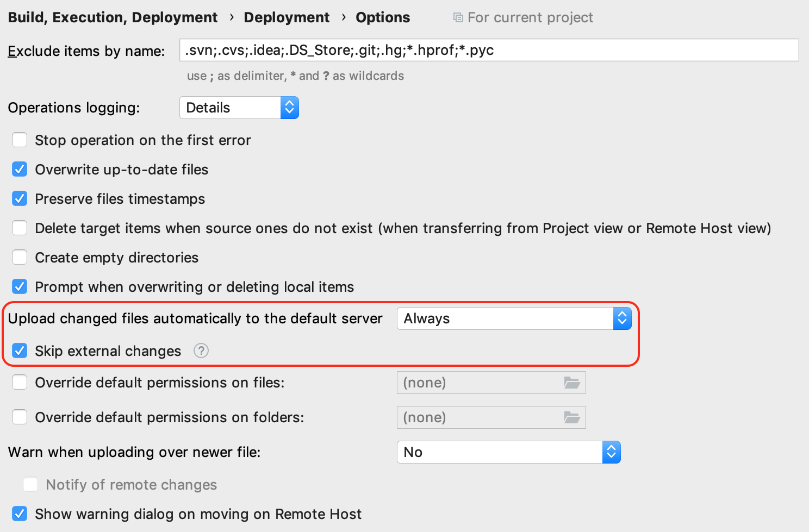Uncheck Preserve files timestamps
The image size is (809, 532).
20,199
